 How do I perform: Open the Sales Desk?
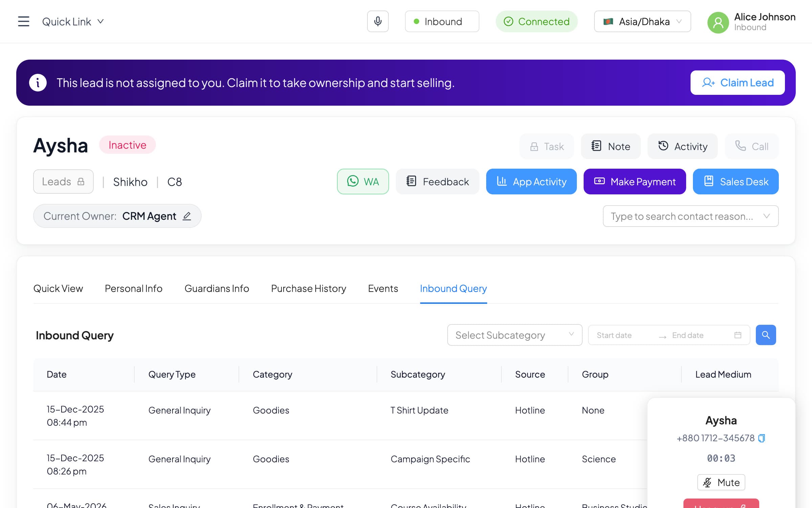pos(736,182)
